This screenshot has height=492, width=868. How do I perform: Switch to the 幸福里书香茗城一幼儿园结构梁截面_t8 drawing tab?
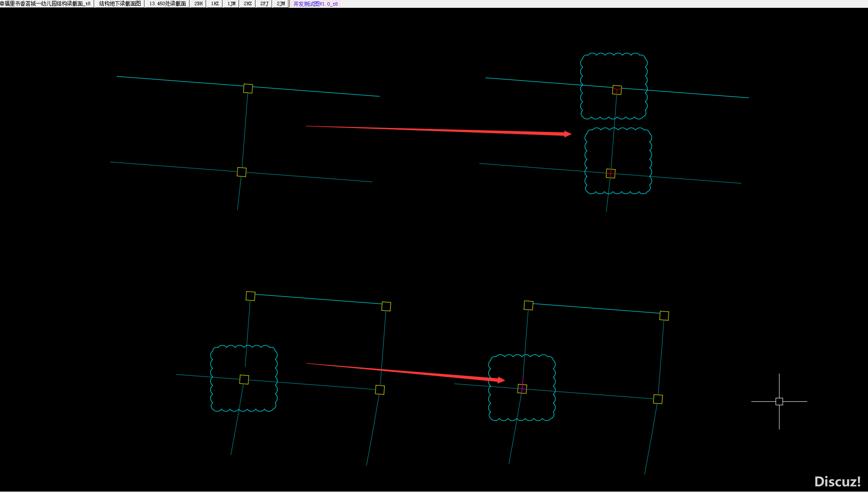(x=46, y=4)
